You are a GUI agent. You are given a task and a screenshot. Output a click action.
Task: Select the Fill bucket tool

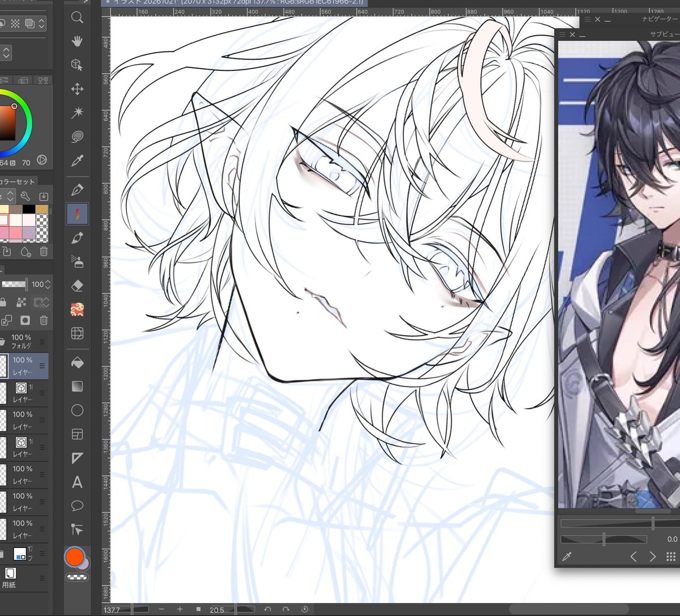[77, 363]
